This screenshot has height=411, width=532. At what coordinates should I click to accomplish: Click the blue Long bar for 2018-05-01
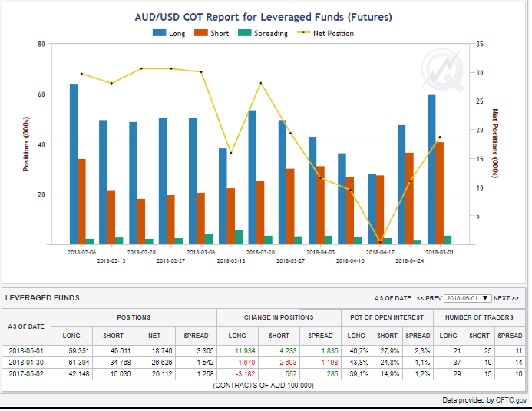pos(431,170)
